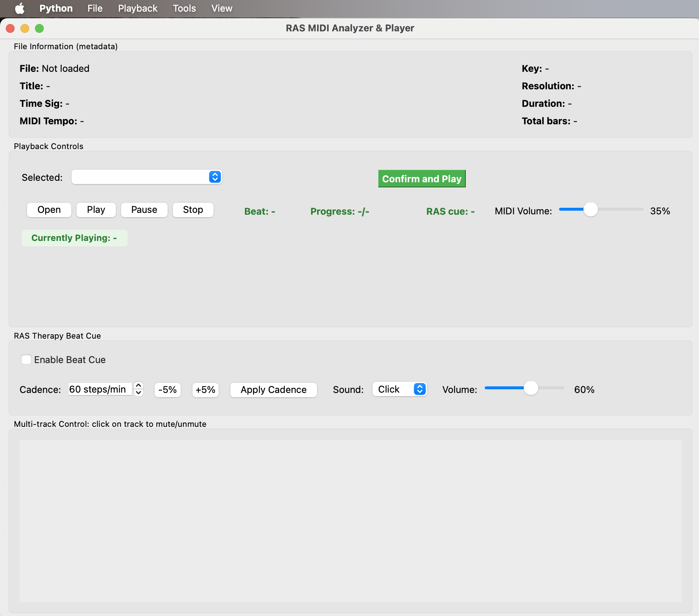The width and height of the screenshot is (699, 616).
Task: Raise cadence by 5 percent
Action: [x=205, y=390]
